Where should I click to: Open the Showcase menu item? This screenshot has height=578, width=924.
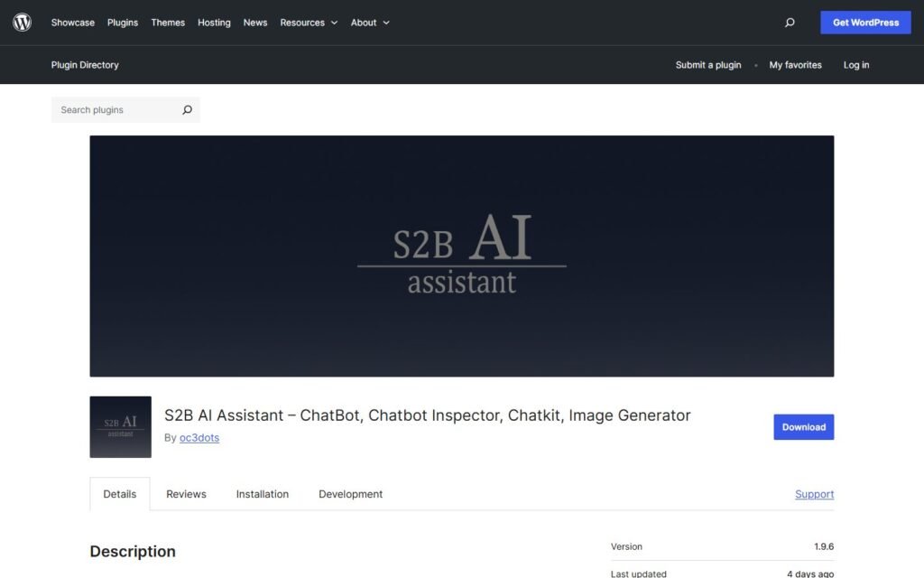pyautogui.click(x=72, y=23)
